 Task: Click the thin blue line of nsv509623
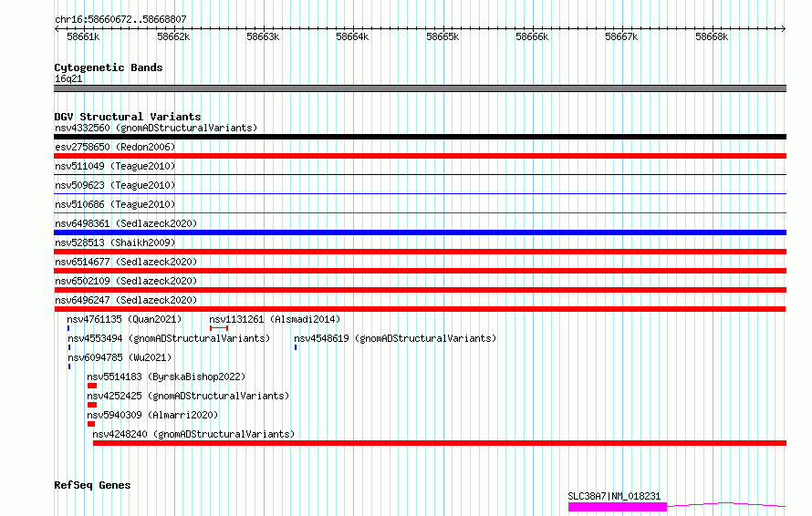[x=420, y=194]
